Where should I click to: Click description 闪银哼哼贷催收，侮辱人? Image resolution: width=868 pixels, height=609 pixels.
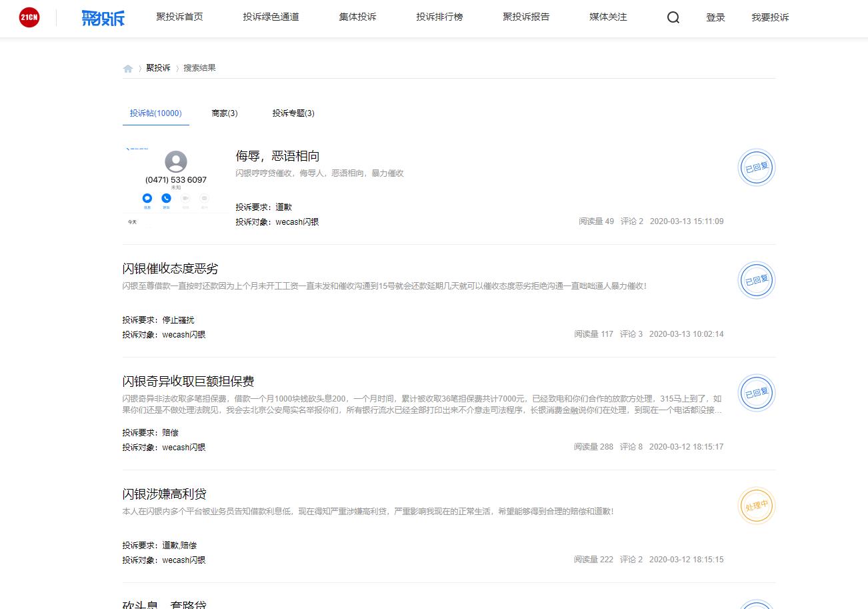click(x=319, y=173)
